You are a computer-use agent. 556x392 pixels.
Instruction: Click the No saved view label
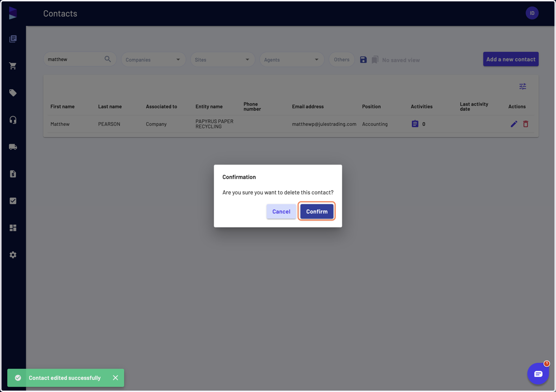point(401,60)
